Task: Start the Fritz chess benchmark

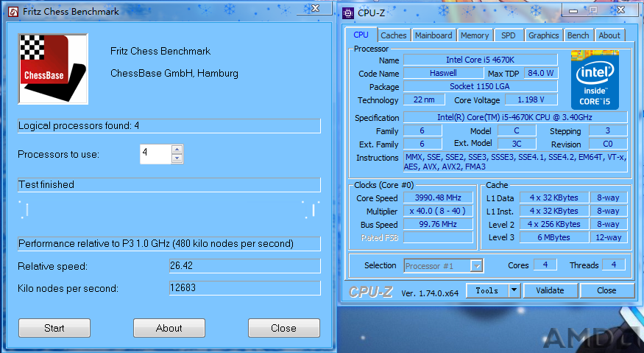Action: point(54,328)
